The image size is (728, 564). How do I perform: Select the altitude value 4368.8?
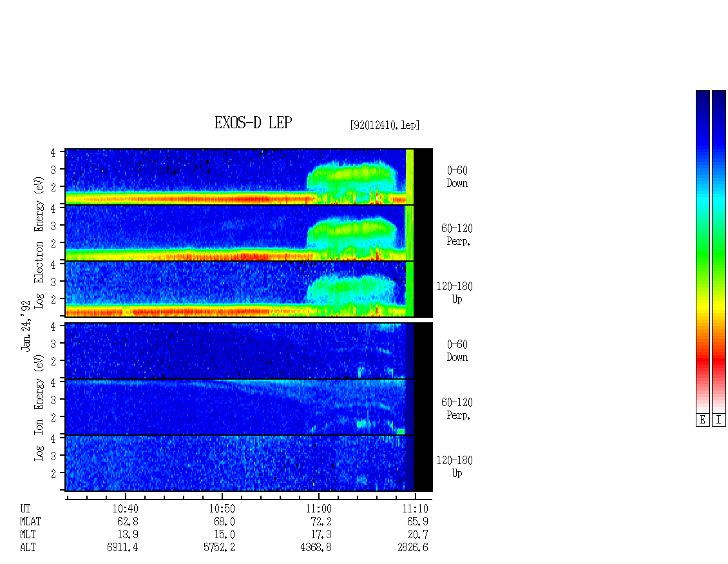316,547
